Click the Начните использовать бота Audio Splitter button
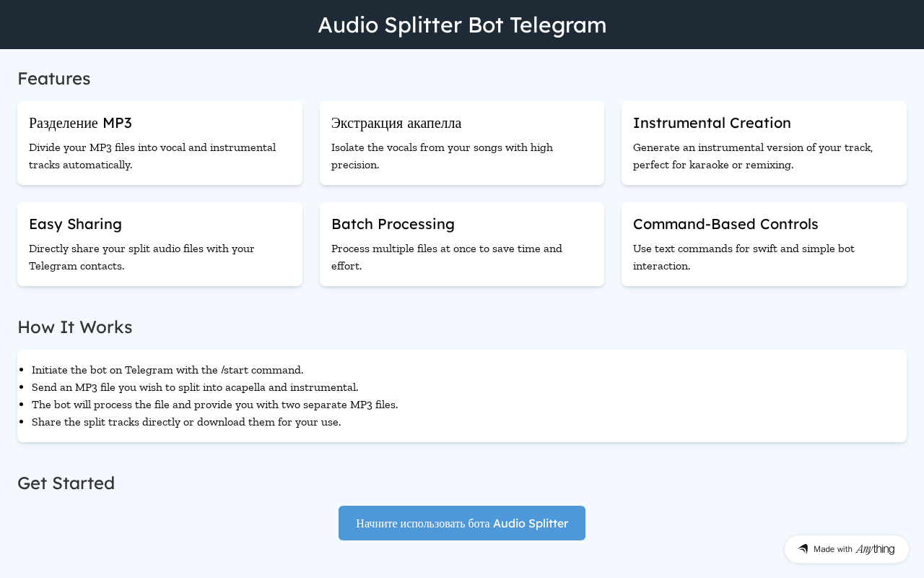Screen dimensions: 924x578 click(462, 523)
